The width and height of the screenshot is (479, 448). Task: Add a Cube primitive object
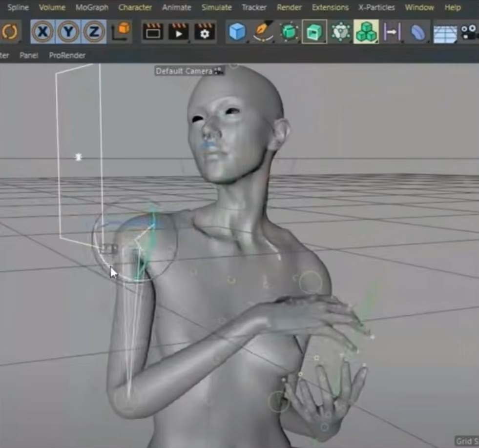click(x=237, y=31)
